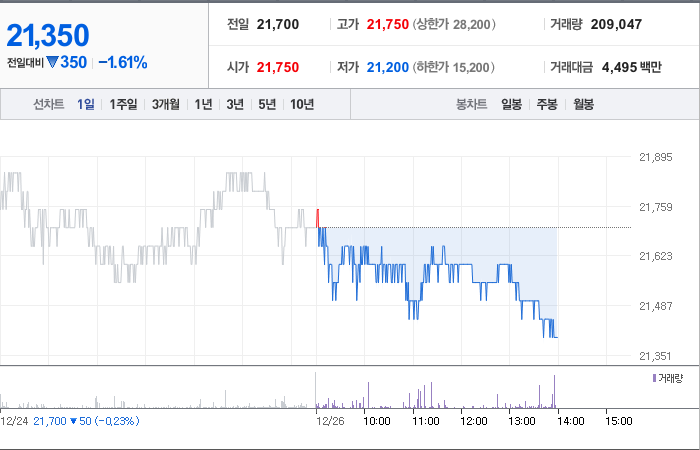The height and width of the screenshot is (450, 700).
Task: Click the 전일대비 label
Action: click(x=25, y=63)
